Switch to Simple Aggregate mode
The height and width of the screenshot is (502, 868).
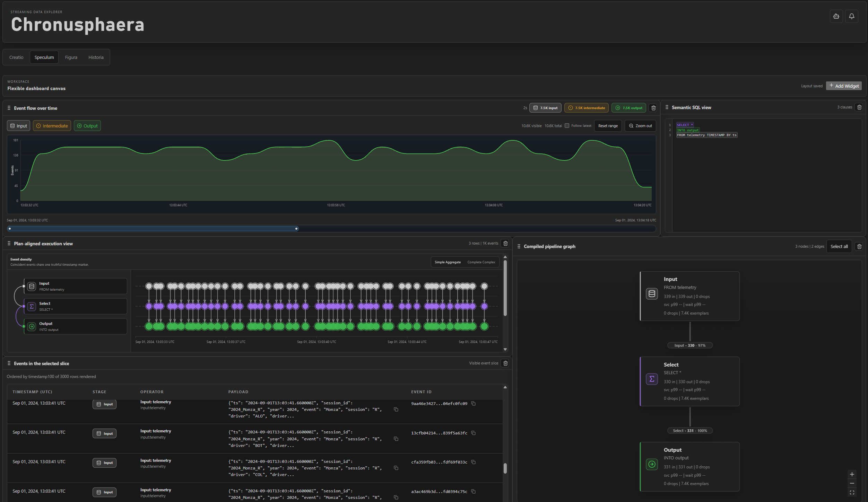point(448,262)
